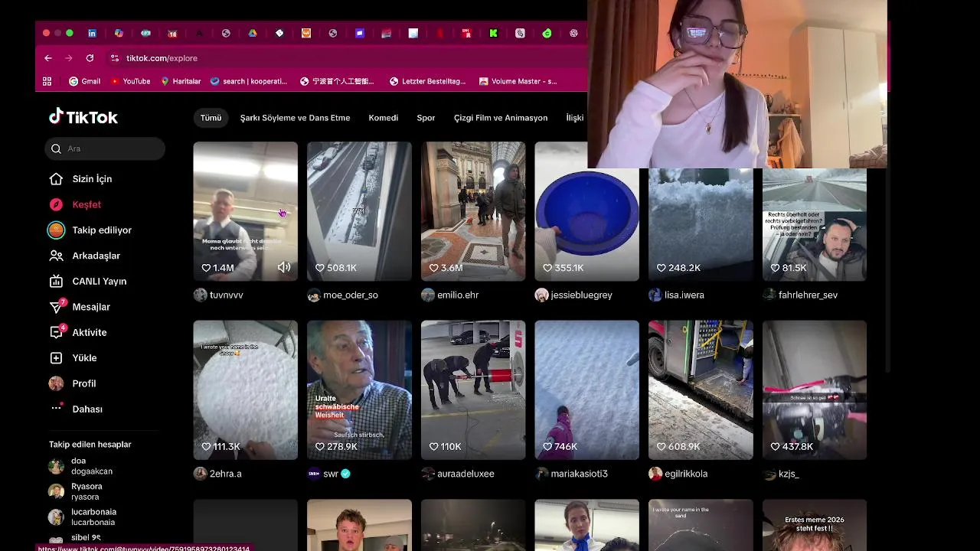
Task: Open lisa.iwera snow video
Action: click(x=701, y=223)
